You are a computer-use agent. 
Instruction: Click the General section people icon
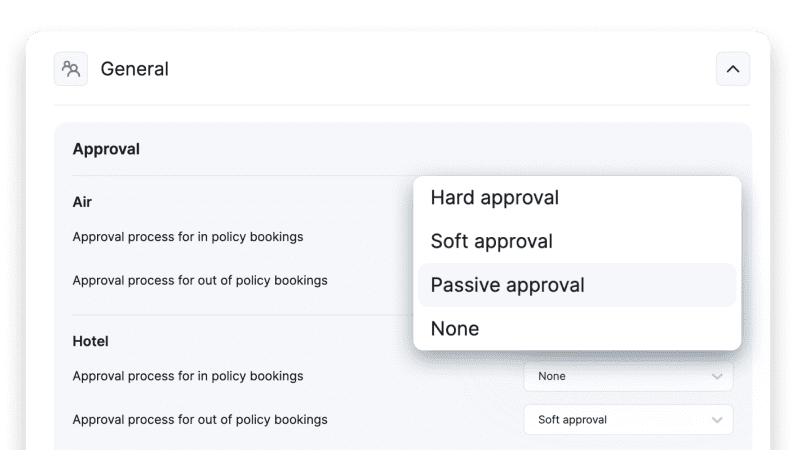click(71, 69)
